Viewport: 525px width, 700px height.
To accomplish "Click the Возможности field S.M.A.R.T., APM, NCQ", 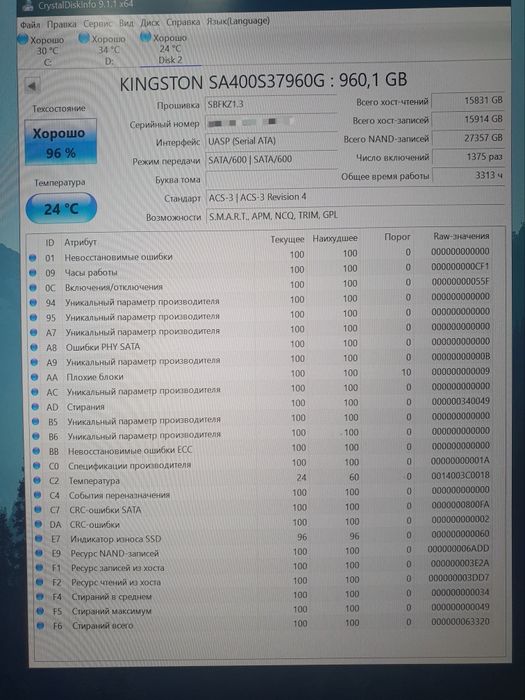I will [x=356, y=215].
